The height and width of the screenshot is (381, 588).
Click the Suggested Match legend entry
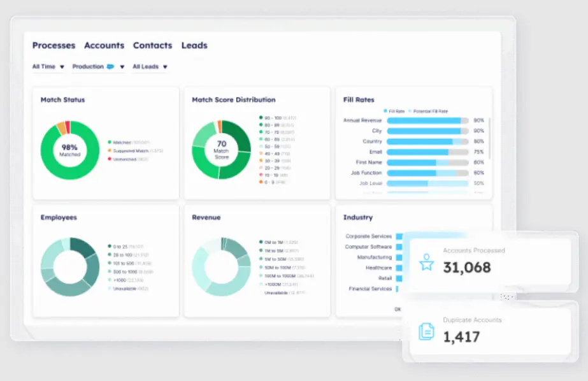point(136,151)
